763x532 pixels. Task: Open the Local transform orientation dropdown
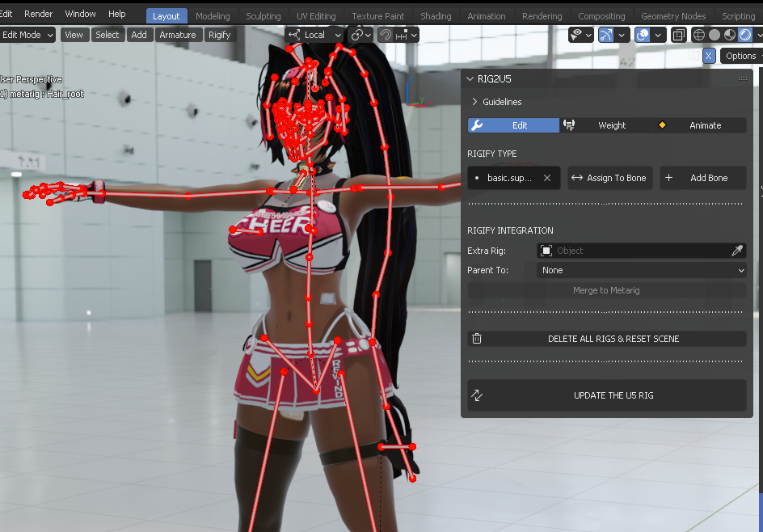[x=314, y=35]
